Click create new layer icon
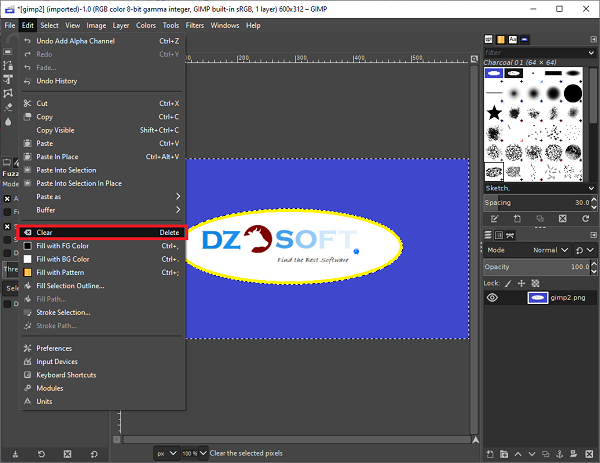The height and width of the screenshot is (463, 600). point(490,454)
